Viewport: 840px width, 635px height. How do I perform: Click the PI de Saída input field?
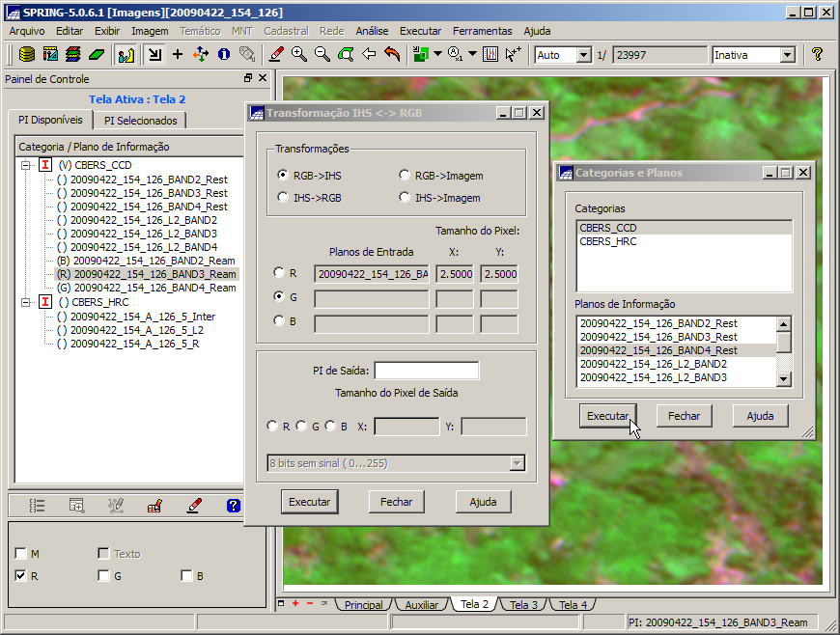426,371
